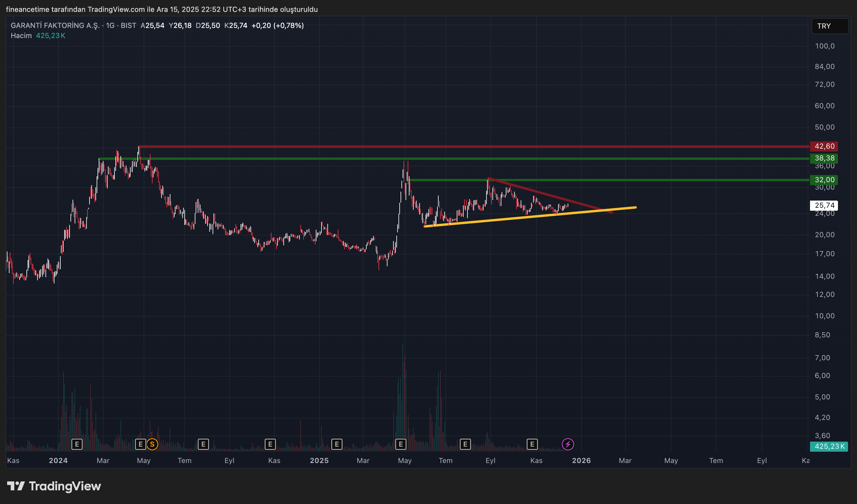Select the green 38,38 price label

point(824,158)
